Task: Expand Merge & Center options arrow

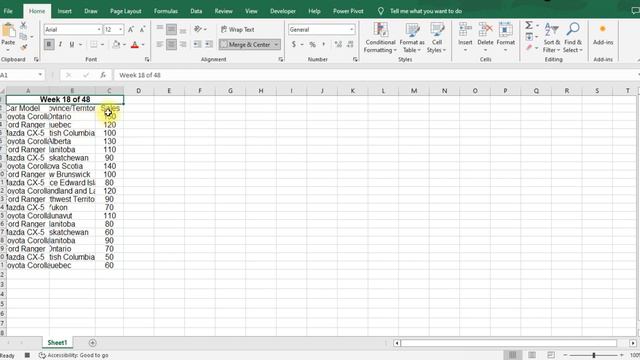Action: (x=277, y=44)
